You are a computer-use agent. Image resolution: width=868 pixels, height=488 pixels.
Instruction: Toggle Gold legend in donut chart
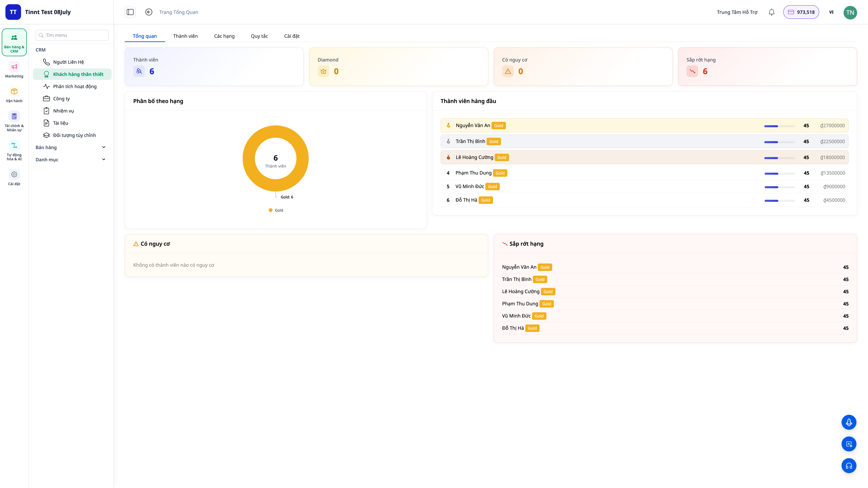point(276,210)
